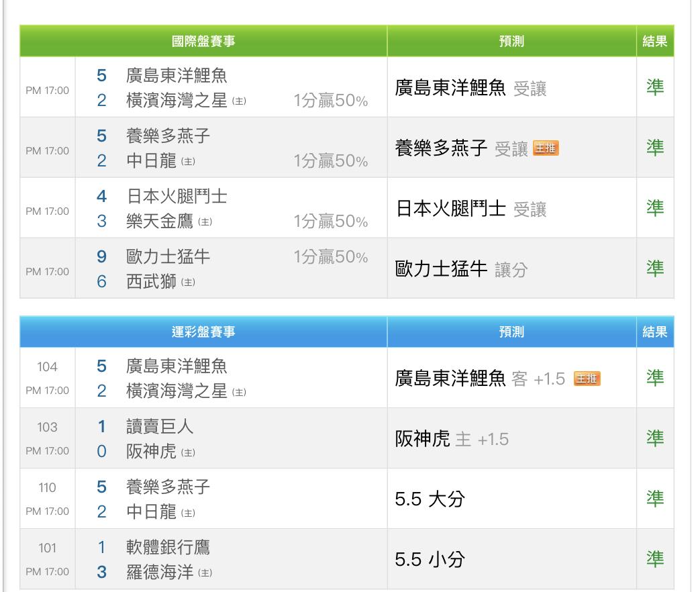The width and height of the screenshot is (700, 592).
Task: Click prediction 5.5 大分
Action: pos(430,499)
